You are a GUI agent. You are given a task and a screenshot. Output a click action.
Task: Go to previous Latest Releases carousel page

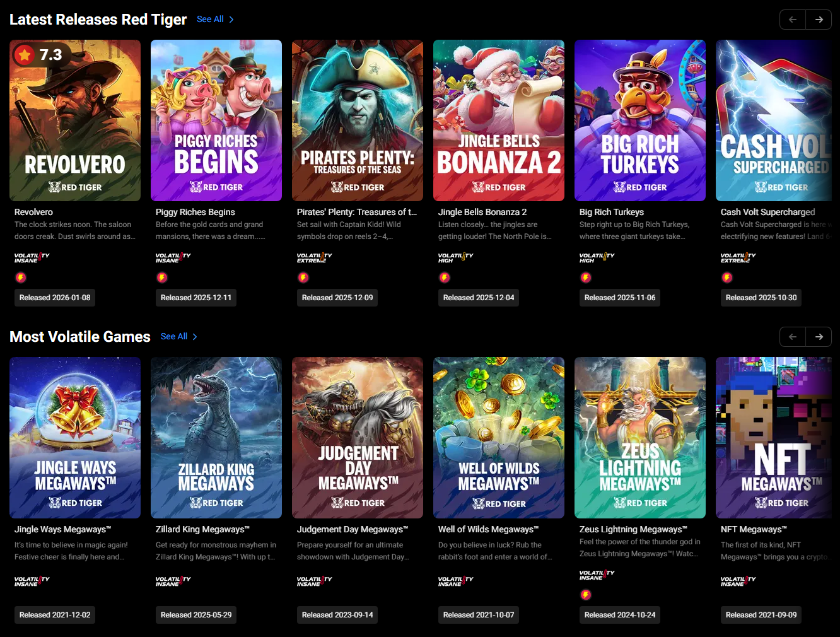click(793, 20)
